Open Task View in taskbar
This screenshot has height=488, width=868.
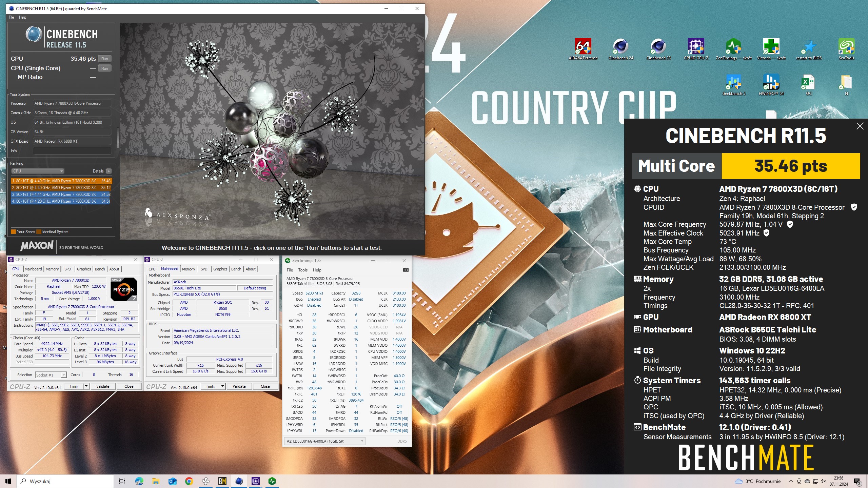coord(122,481)
